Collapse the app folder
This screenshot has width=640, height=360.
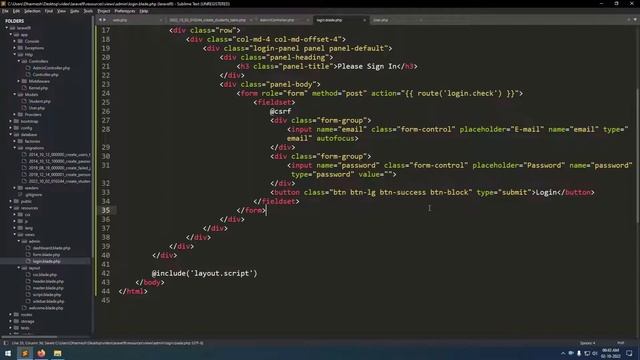[x=11, y=35]
